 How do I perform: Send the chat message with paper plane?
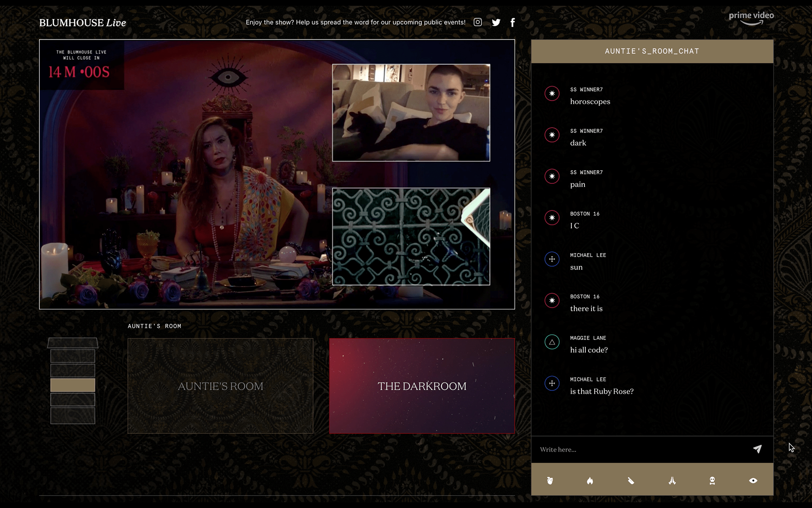click(x=757, y=449)
